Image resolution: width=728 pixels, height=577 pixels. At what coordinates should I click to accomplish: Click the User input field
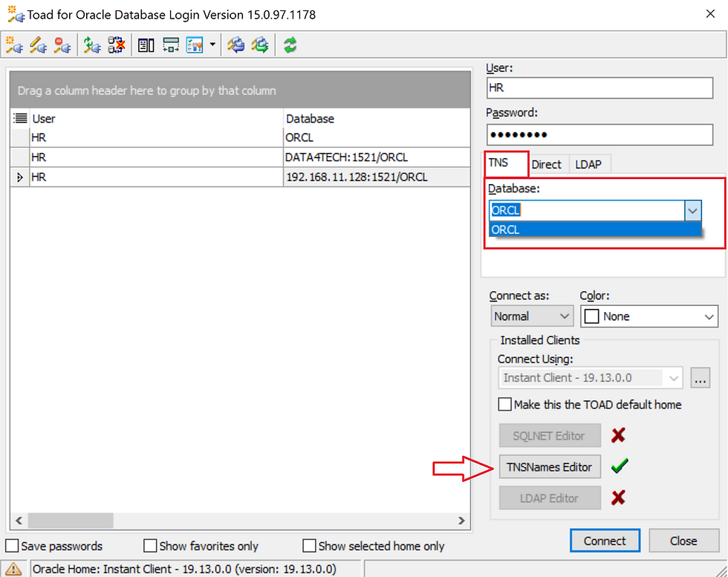pos(599,88)
